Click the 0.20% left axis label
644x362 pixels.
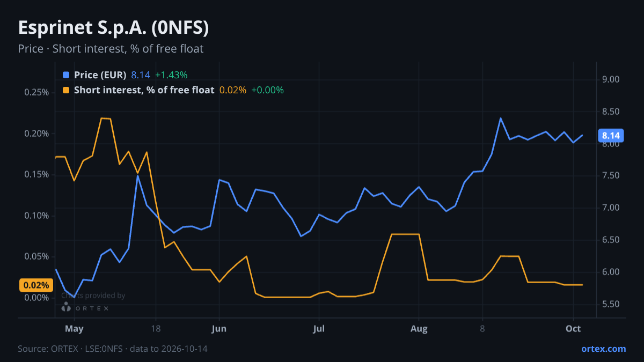pos(36,134)
